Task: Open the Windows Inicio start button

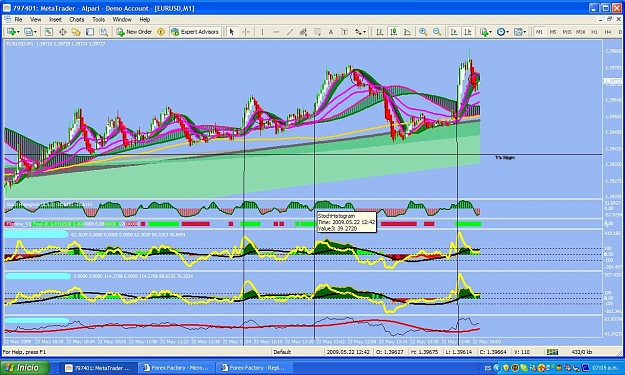Action: pyautogui.click(x=25, y=367)
